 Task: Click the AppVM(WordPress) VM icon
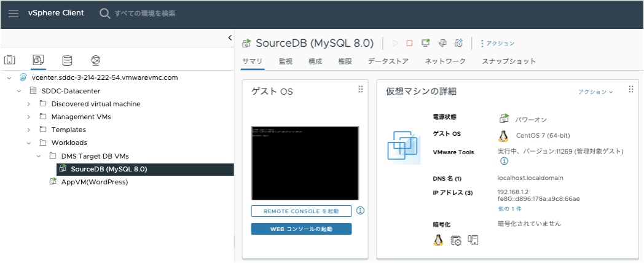pyautogui.click(x=53, y=181)
